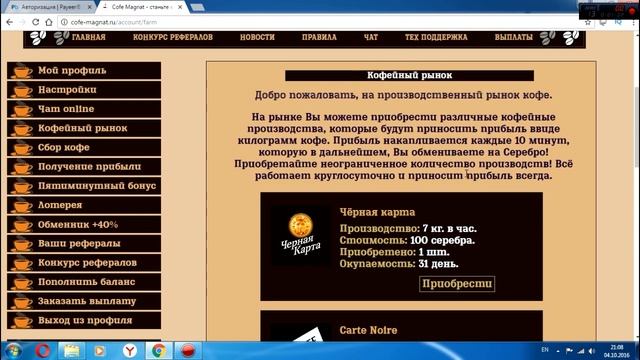The image size is (640, 360).
Task: Click coffee cup icon beside Заказать выплату
Action: coord(23,302)
